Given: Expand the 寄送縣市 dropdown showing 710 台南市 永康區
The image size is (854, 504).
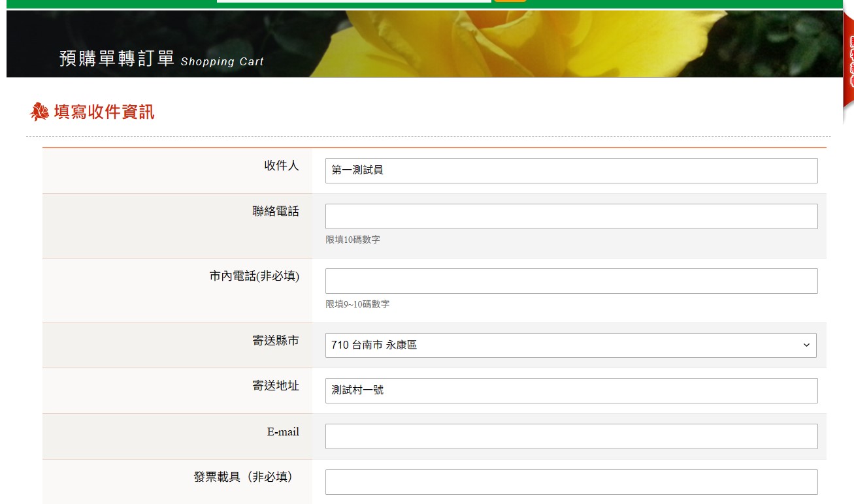Looking at the screenshot, I should [x=570, y=345].
